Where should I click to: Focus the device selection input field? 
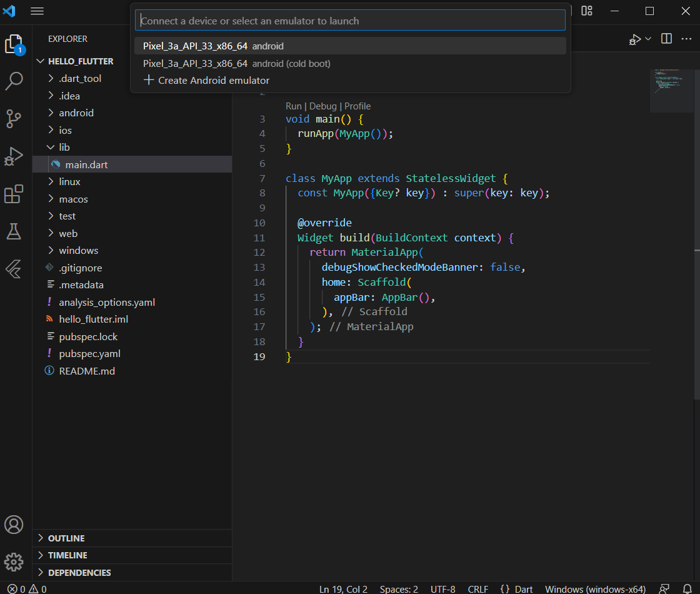point(350,21)
